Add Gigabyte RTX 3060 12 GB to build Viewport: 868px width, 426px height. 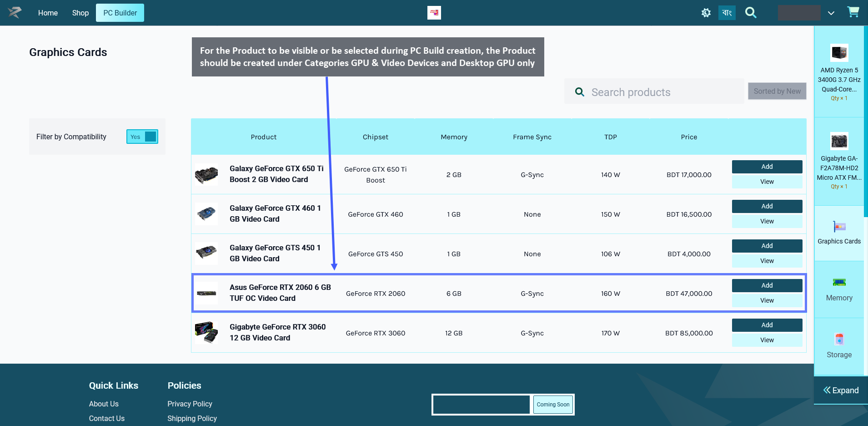click(767, 325)
